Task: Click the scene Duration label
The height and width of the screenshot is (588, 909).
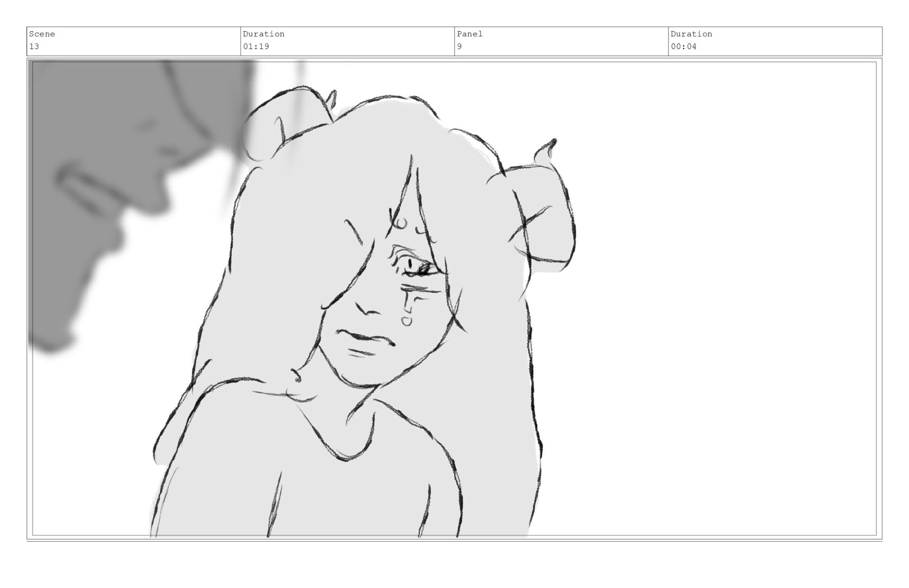Action: point(264,34)
